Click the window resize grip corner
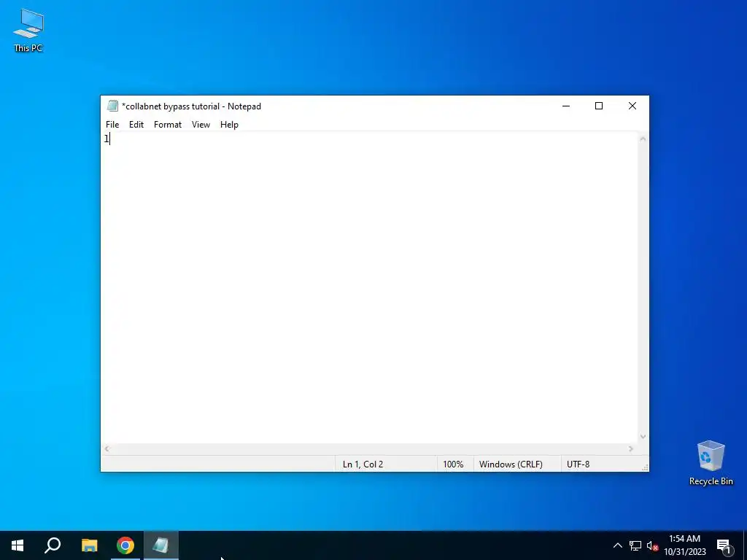The height and width of the screenshot is (560, 747). [x=645, y=467]
